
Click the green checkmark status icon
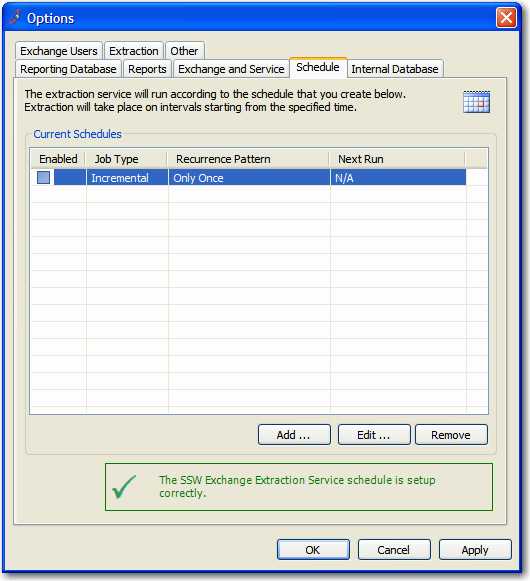pos(125,487)
